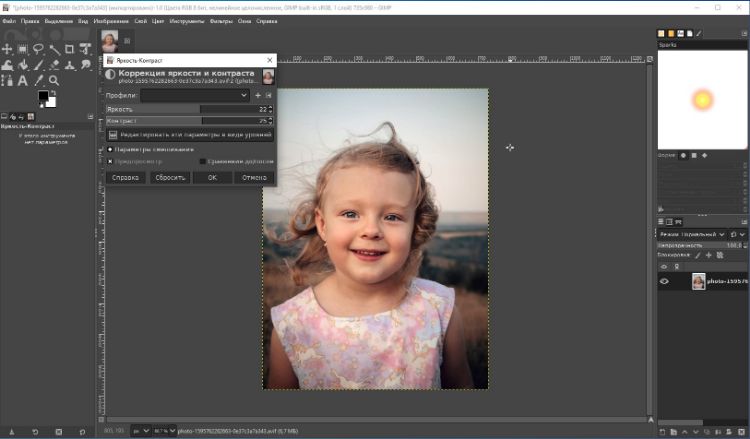Toggle the Preview checkbox in dialog

111,161
